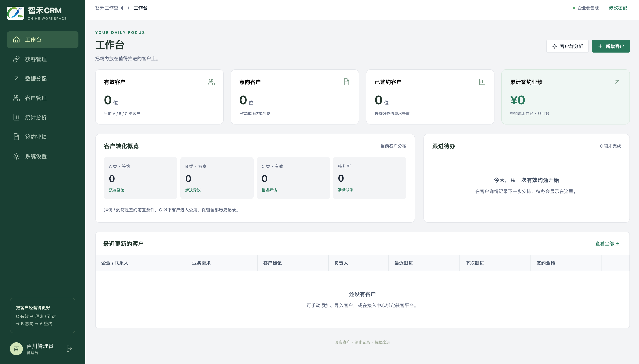The image size is (639, 364).
Task: Select the B 类 · 方案 tile
Action: pyautogui.click(x=217, y=178)
